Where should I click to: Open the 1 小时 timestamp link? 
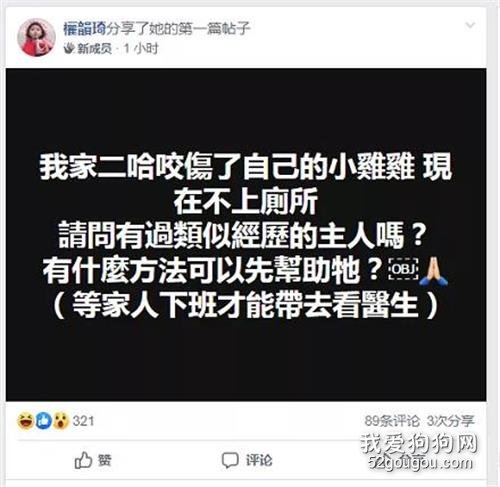[141, 49]
